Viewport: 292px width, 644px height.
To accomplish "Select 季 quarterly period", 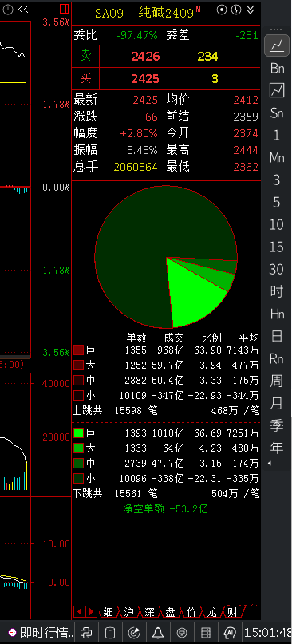I will click(x=277, y=425).
